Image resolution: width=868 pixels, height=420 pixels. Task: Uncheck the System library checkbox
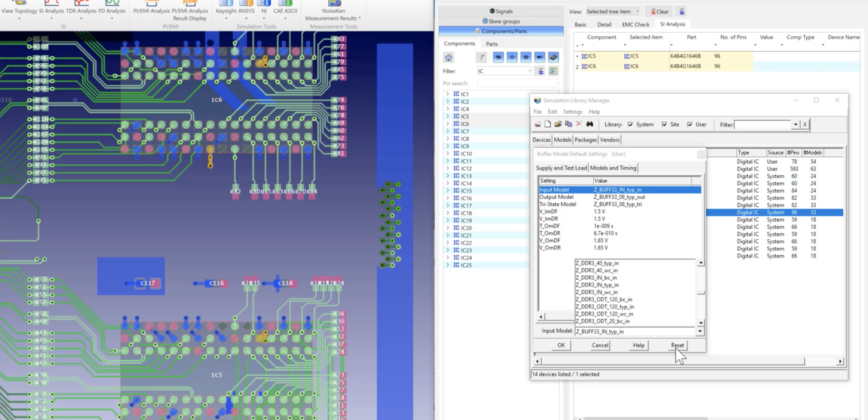tap(631, 124)
